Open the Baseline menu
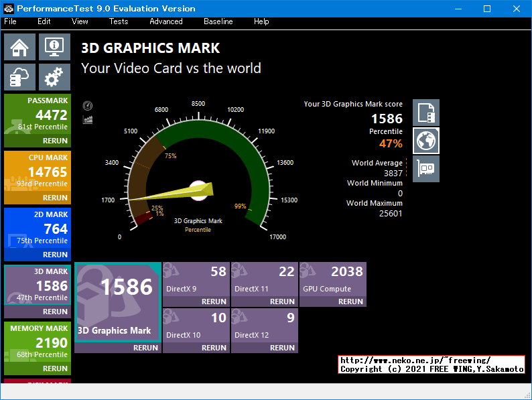Screen dimensions: 532x400 click(x=218, y=21)
